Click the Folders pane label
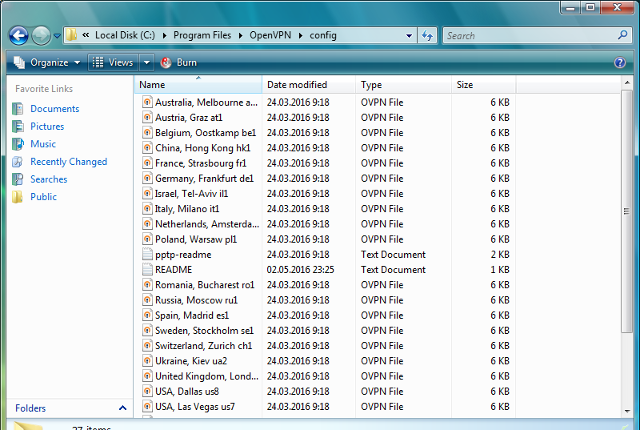The height and width of the screenshot is (430, 640). [x=30, y=408]
